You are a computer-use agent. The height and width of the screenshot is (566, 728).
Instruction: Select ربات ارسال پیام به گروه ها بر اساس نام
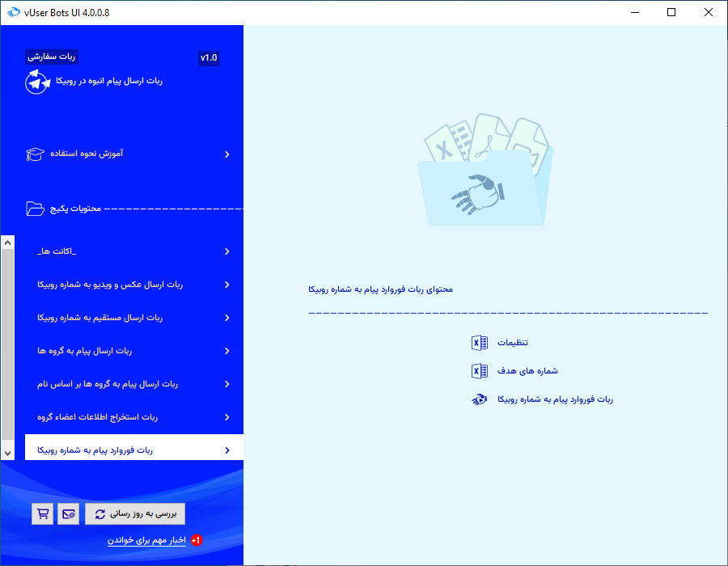click(x=134, y=384)
